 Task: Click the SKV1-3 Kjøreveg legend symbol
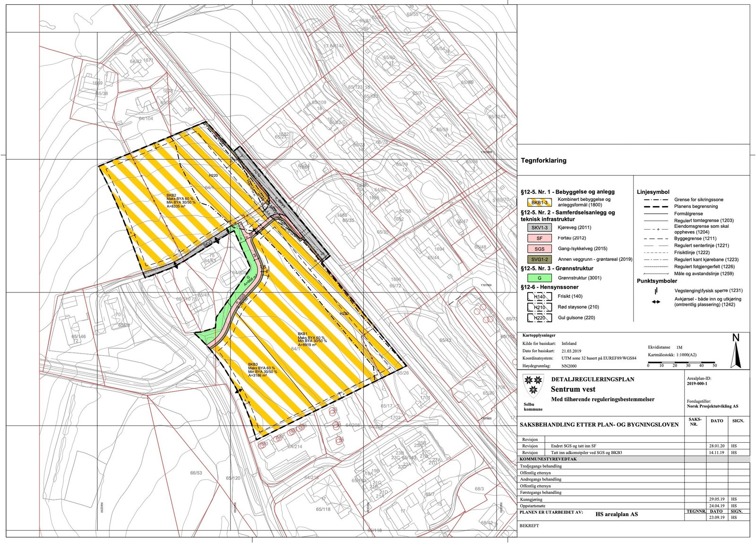[540, 227]
